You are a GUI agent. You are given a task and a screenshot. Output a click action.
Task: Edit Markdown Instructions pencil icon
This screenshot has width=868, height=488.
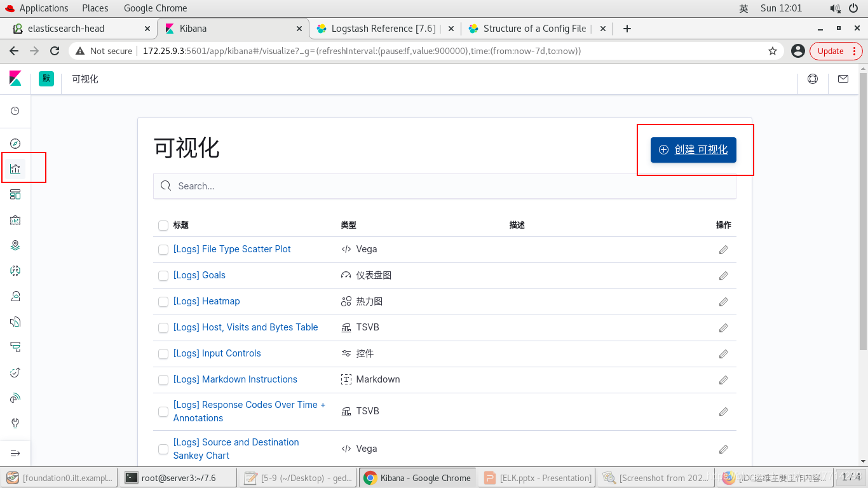(x=723, y=380)
